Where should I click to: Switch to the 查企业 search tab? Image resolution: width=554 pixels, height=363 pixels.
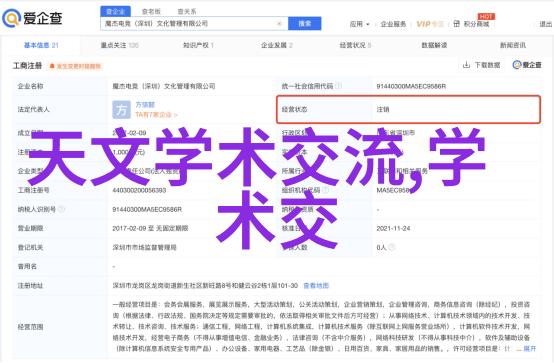point(115,12)
